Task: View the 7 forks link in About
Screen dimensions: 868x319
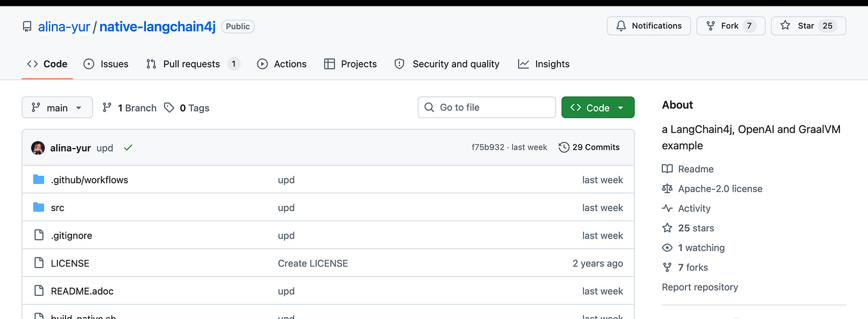Action: click(x=685, y=268)
